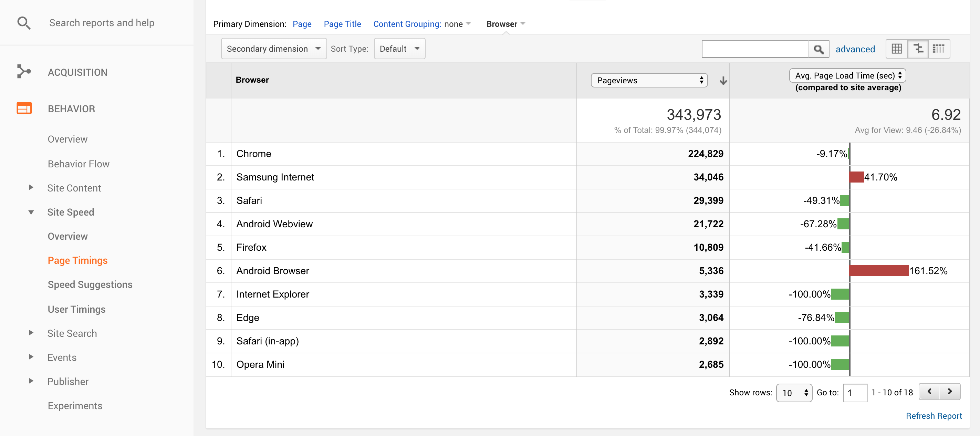Image resolution: width=980 pixels, height=436 pixels.
Task: Click the Chrome browser row
Action: tap(587, 154)
